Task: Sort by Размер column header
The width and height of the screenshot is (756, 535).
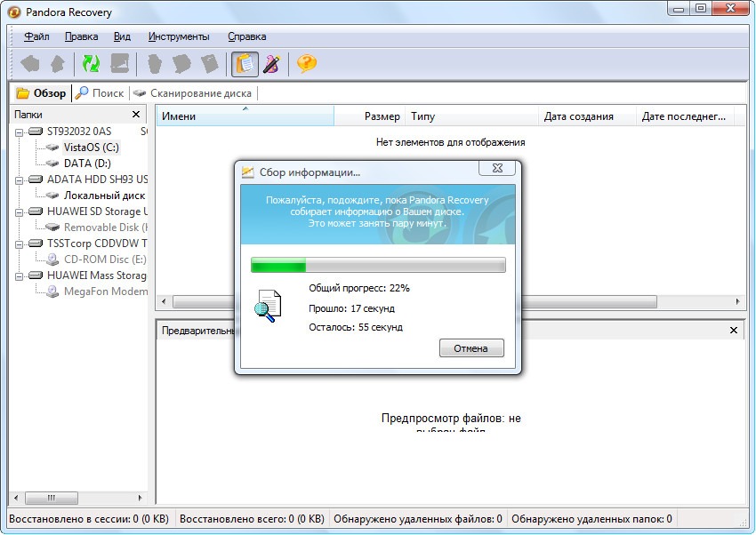Action: point(369,116)
